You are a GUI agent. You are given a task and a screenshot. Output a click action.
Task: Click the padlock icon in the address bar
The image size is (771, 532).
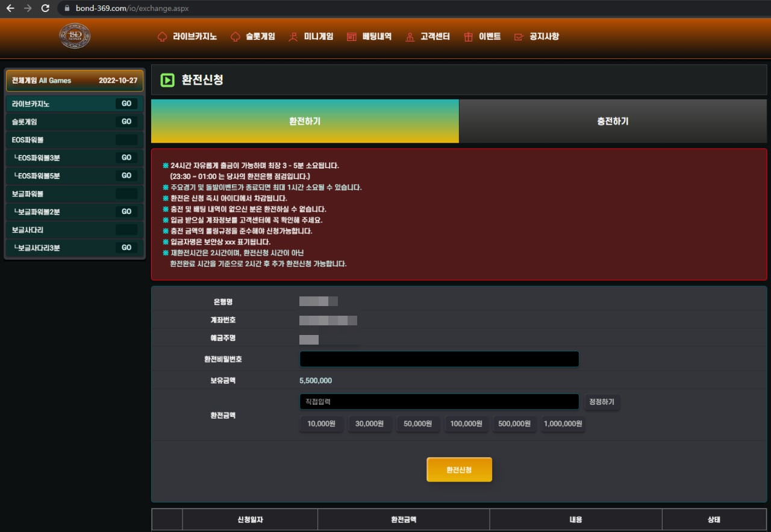pos(67,8)
